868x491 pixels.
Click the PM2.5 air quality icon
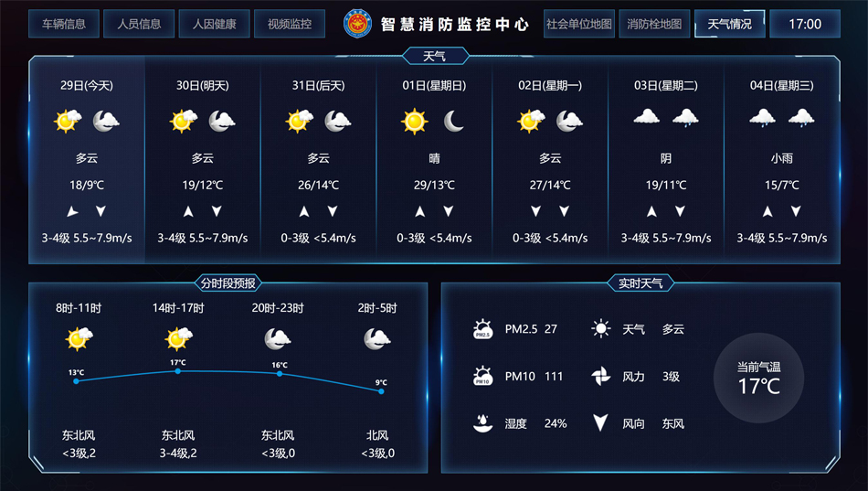tap(482, 329)
